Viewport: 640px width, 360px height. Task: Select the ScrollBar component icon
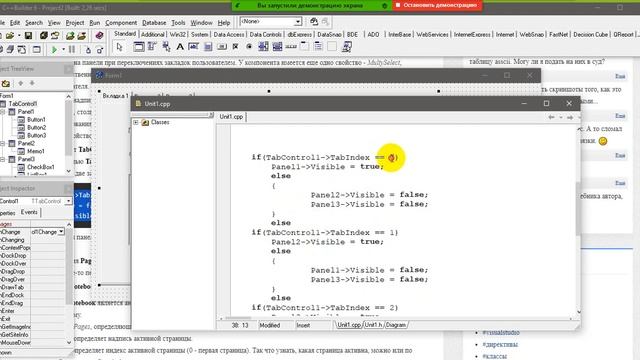(x=291, y=47)
